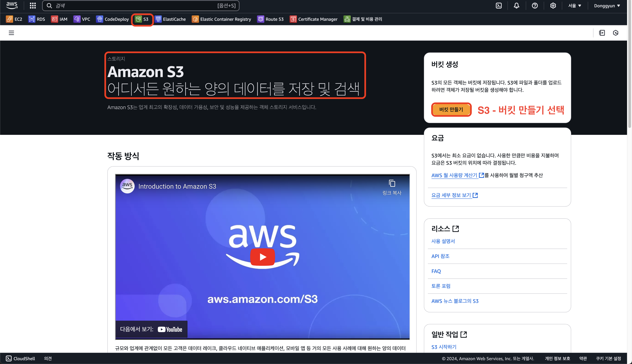632x364 pixels.
Task: Open the 리소스 heading external link
Action: point(445,228)
